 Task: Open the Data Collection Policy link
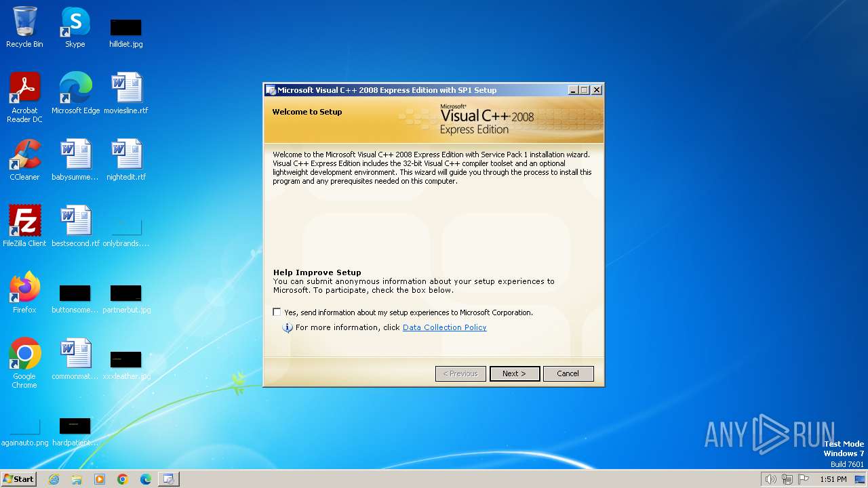444,327
